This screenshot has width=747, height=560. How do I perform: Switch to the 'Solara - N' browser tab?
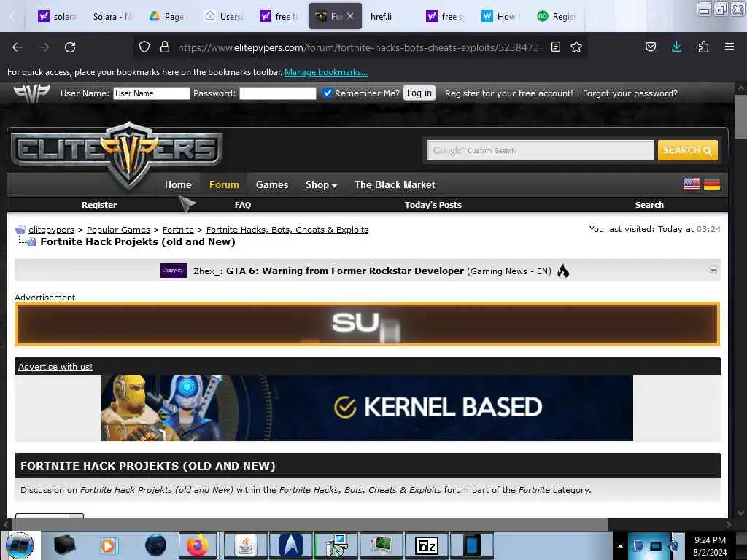[x=112, y=16]
